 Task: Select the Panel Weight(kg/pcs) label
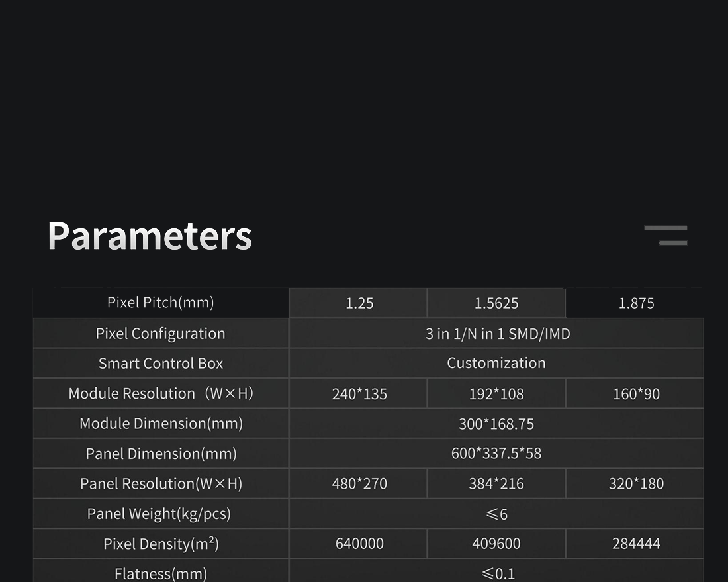pos(159,514)
